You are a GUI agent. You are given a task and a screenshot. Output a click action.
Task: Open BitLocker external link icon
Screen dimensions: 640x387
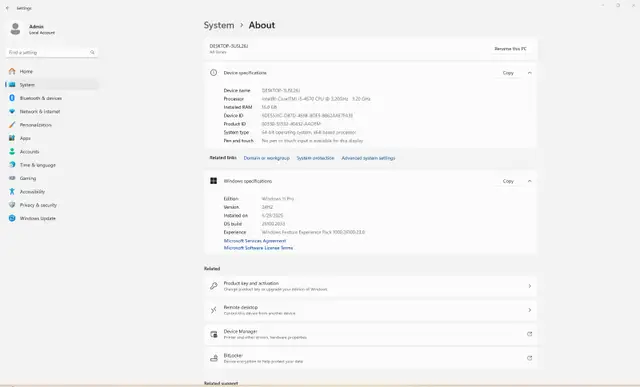529,358
